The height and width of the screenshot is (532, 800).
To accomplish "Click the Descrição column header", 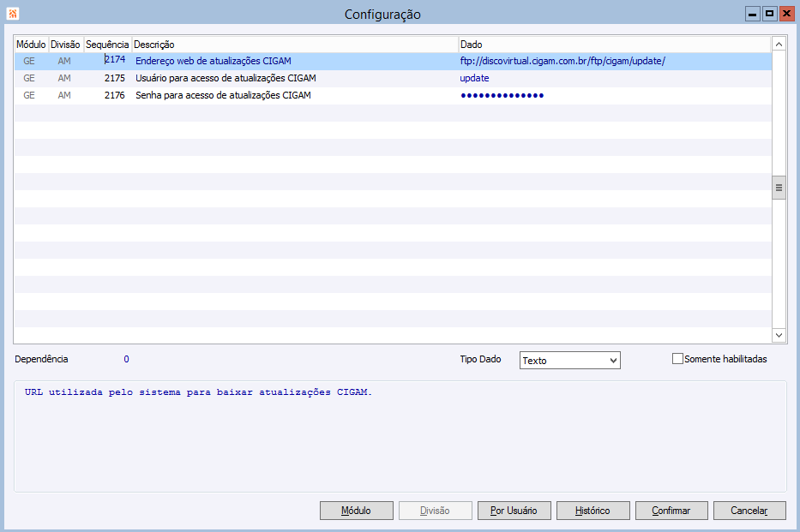I will tap(295, 45).
